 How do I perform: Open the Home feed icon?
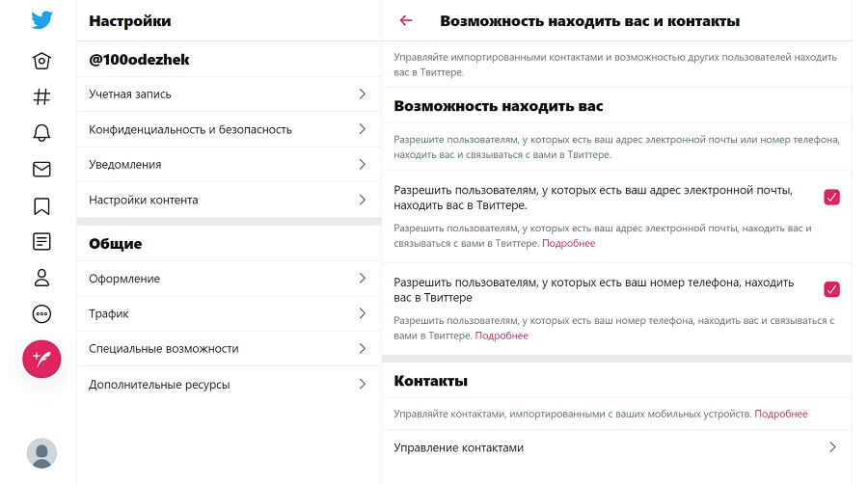[41, 61]
